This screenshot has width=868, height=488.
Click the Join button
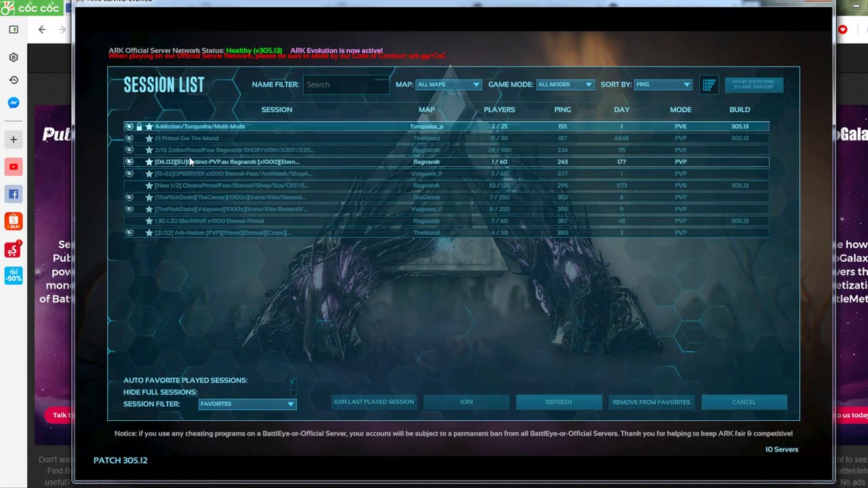467,402
